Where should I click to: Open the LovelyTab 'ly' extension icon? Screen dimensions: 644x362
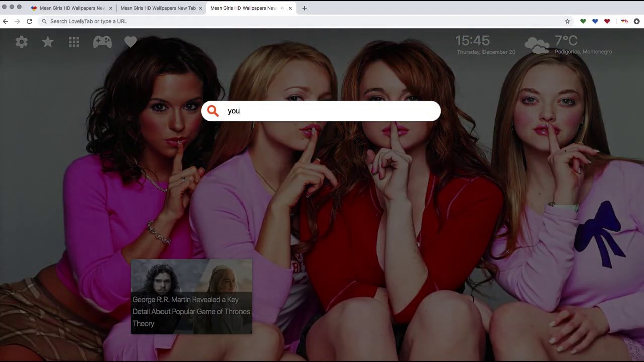tap(624, 21)
